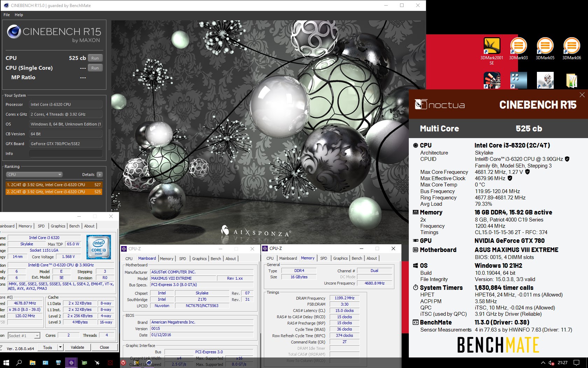Click the 525 cb Multi Core score
This screenshot has height=368, width=588.
[x=528, y=129]
